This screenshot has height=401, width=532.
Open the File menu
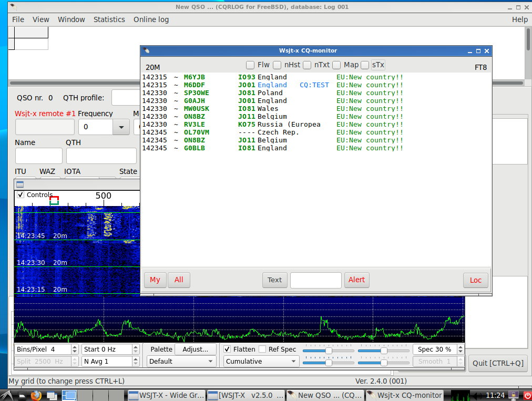18,19
